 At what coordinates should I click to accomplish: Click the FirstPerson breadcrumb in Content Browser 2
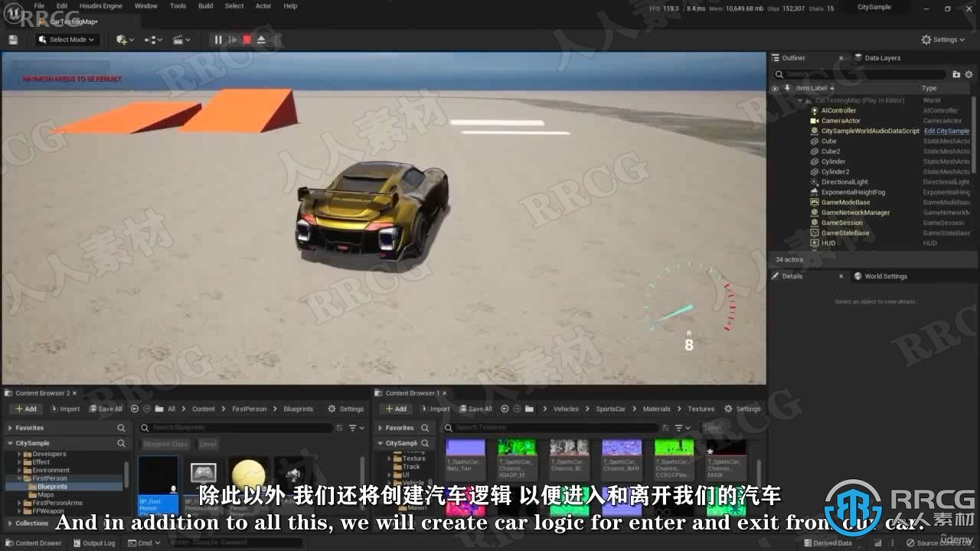(250, 409)
